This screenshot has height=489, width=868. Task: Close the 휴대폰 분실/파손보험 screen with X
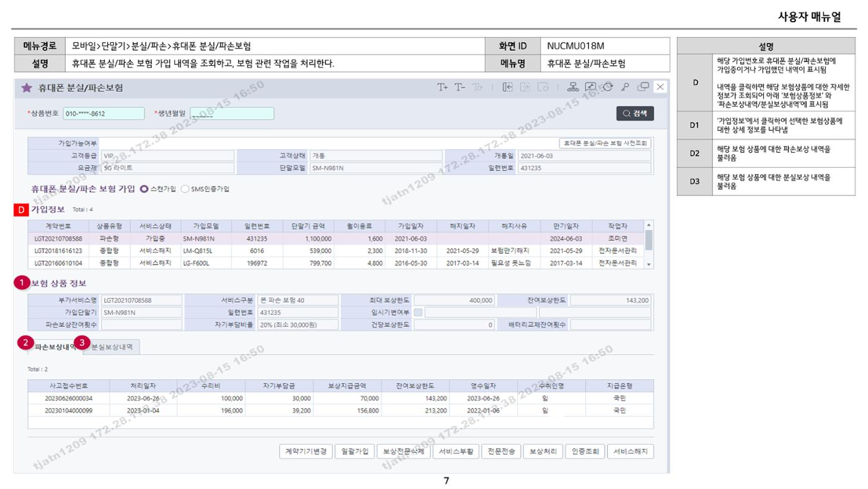click(x=660, y=87)
